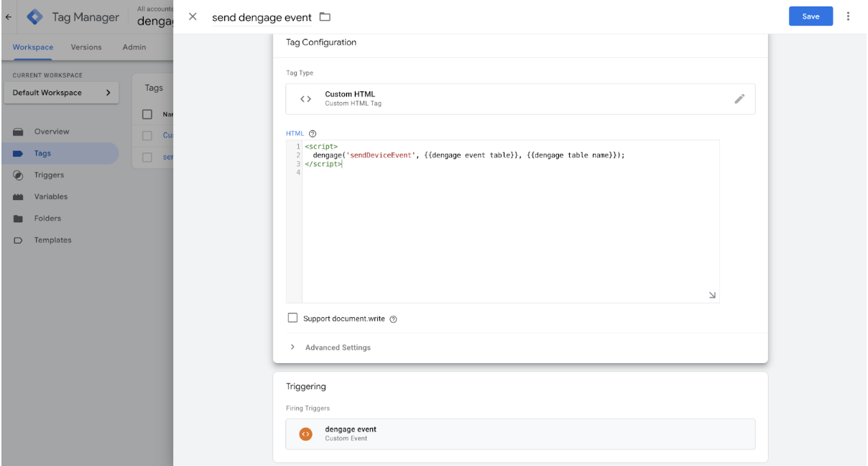This screenshot has width=868, height=466.
Task: Click the Custom HTML code brackets icon
Action: pyautogui.click(x=305, y=99)
